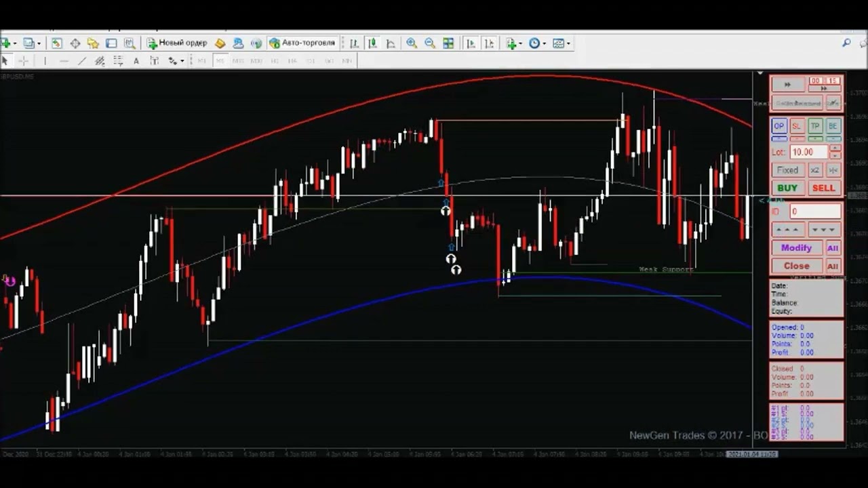Expand the templates dropdown arrow
This screenshot has width=868, height=488.
568,43
